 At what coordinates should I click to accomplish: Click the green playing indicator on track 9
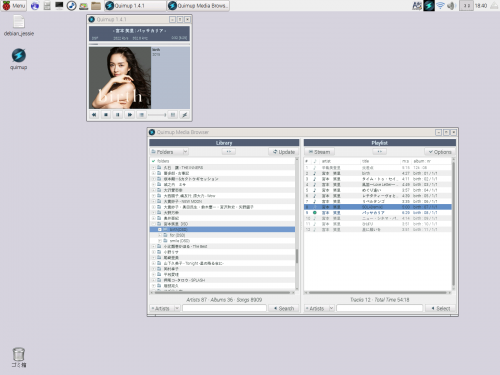click(x=314, y=213)
